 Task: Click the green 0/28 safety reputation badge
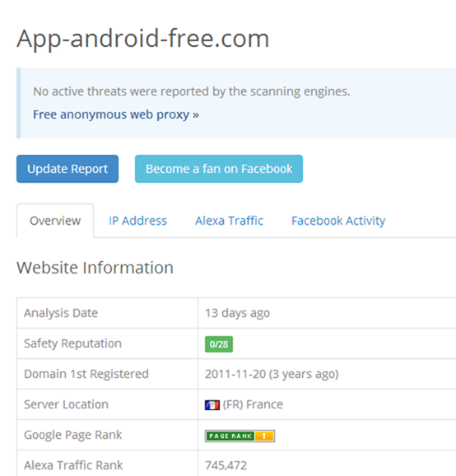pyautogui.click(x=219, y=344)
